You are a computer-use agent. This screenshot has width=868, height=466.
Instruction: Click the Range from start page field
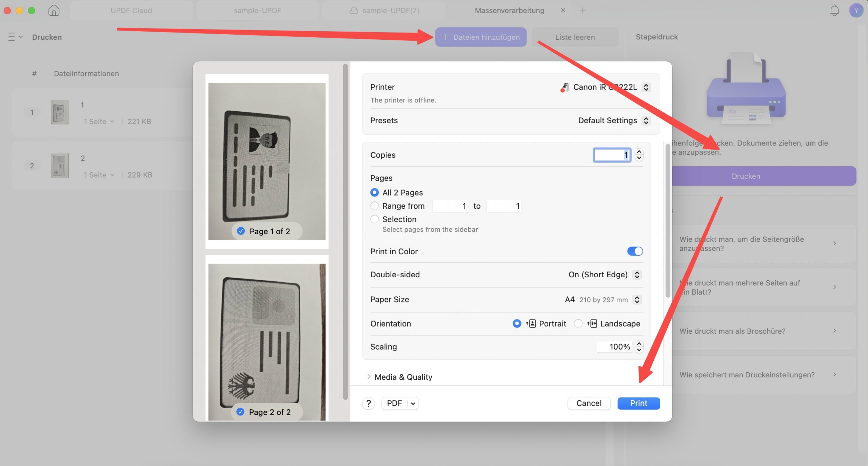pos(450,206)
